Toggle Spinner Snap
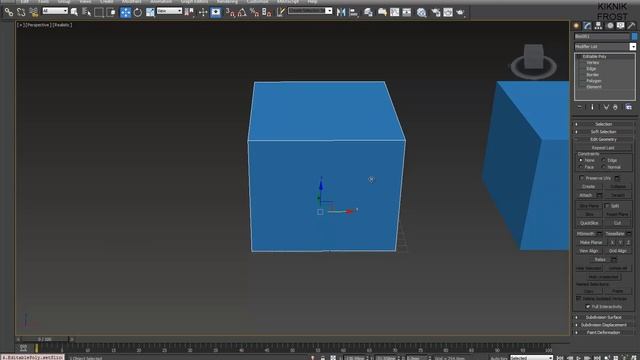640x360 pixels. pyautogui.click(x=267, y=12)
